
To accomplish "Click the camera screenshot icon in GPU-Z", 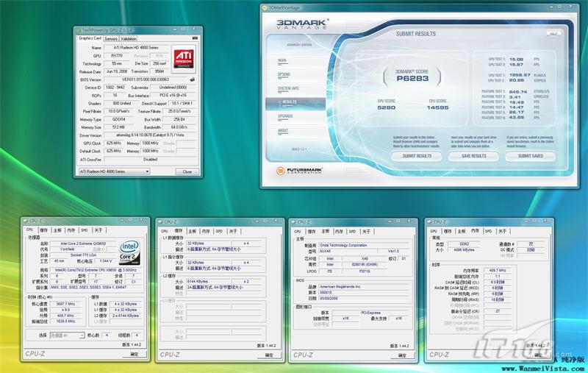I will coord(195,38).
